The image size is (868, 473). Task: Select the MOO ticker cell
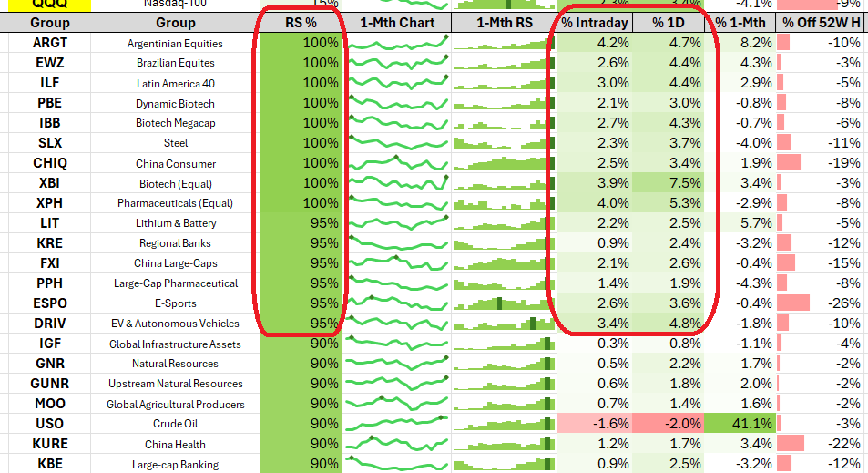pyautogui.click(x=50, y=403)
